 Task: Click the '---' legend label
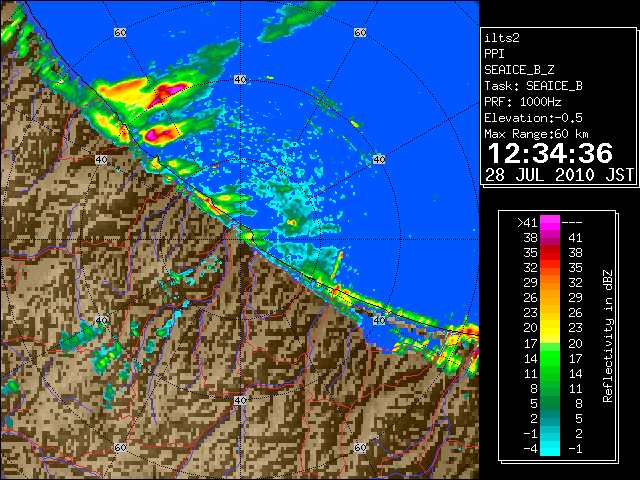572,223
